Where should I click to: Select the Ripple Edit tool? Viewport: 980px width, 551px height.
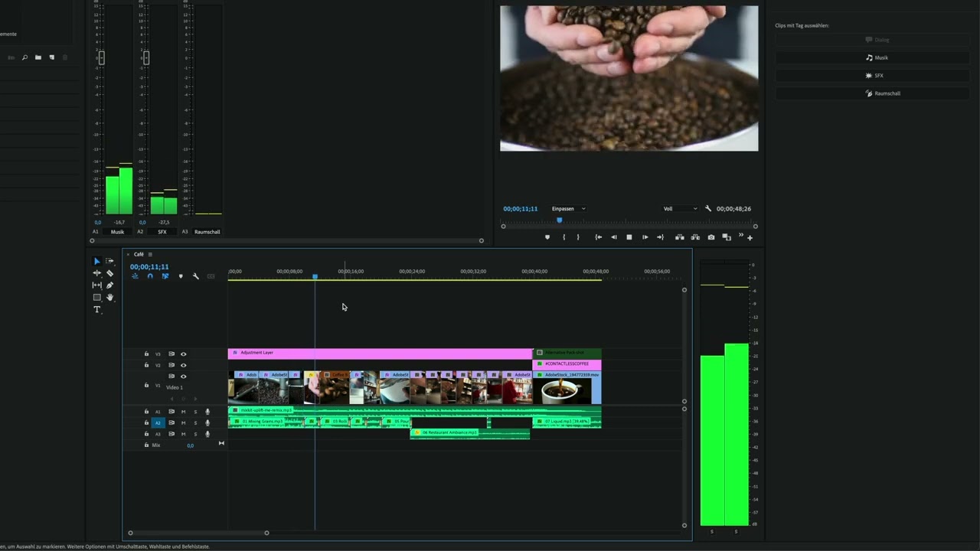pyautogui.click(x=96, y=273)
